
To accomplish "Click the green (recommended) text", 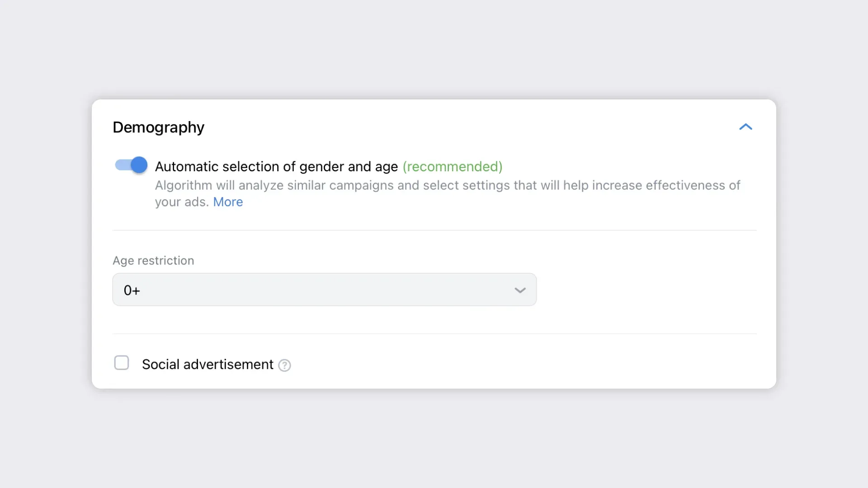I will [x=453, y=167].
